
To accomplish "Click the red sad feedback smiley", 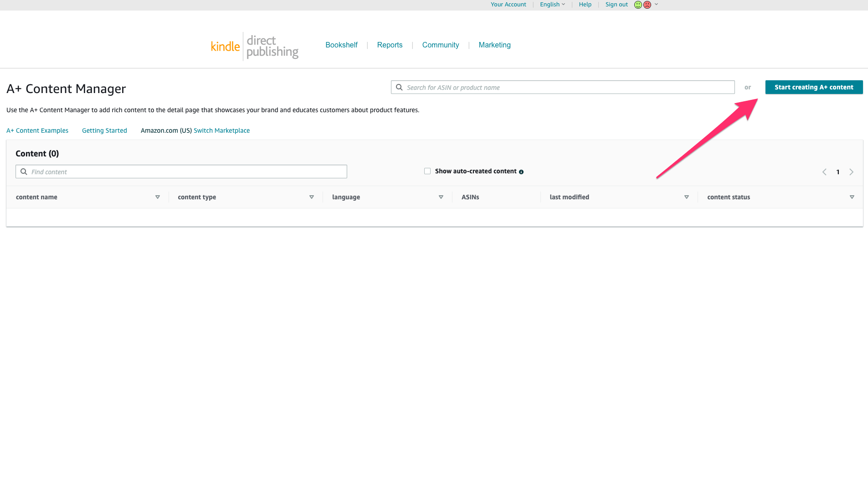I will (647, 5).
